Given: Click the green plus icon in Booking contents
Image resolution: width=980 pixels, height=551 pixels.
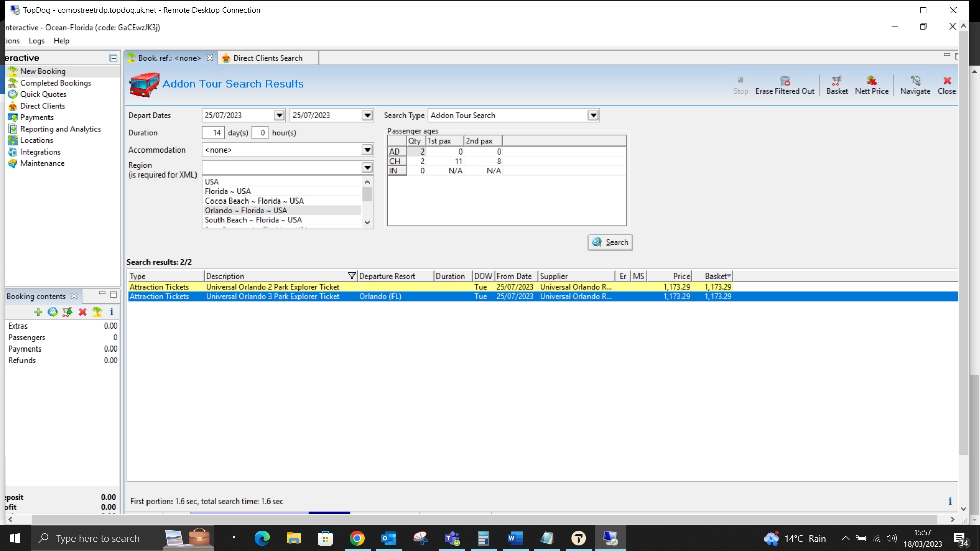Looking at the screenshot, I should pos(38,312).
